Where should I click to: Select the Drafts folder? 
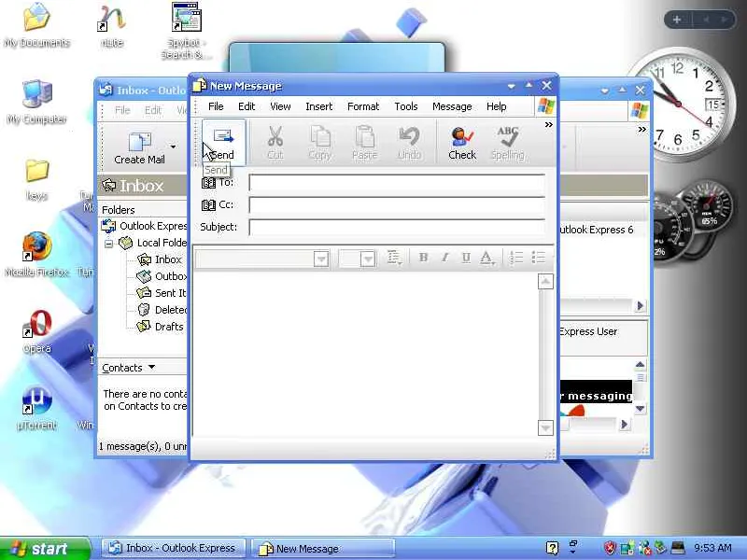tap(161, 327)
